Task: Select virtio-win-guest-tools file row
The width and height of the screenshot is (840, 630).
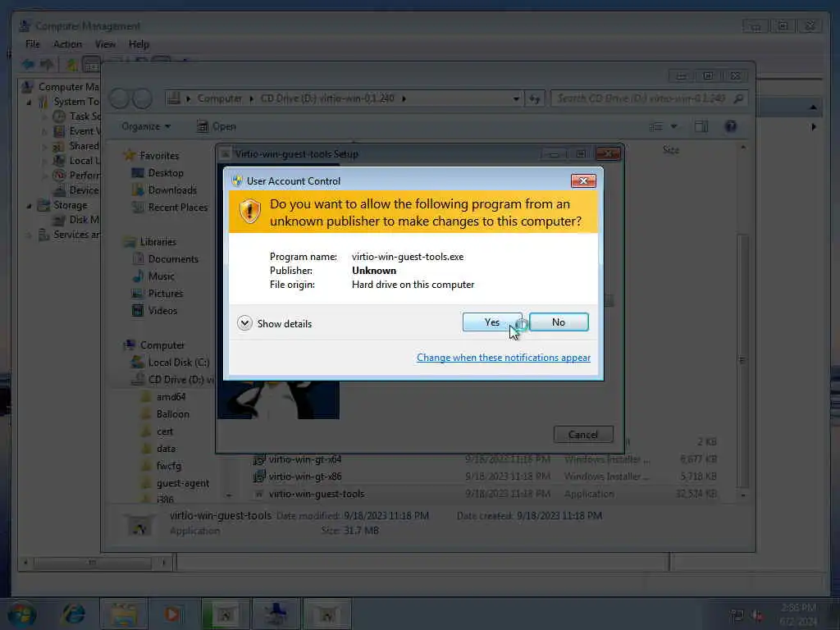Action: [485, 493]
